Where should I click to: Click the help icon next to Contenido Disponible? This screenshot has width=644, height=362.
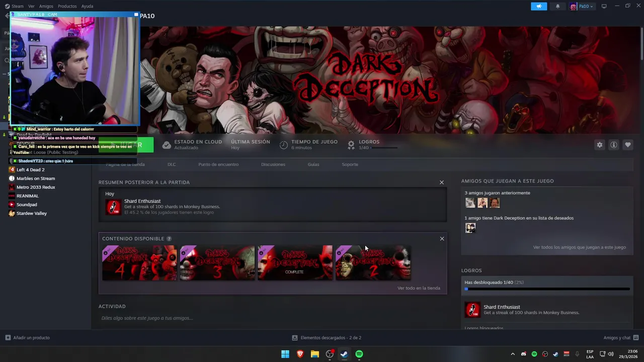pos(169,239)
